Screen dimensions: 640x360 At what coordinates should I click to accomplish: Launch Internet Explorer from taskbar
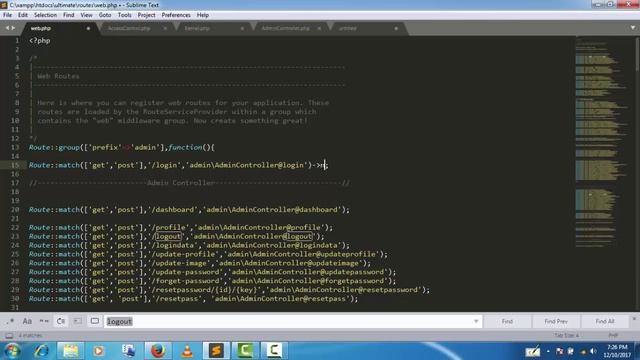42,351
